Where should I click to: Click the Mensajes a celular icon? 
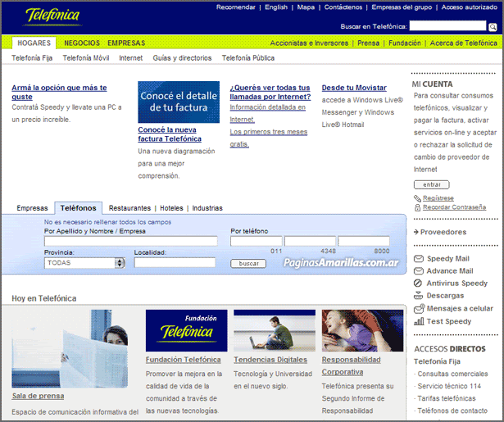[x=419, y=309]
